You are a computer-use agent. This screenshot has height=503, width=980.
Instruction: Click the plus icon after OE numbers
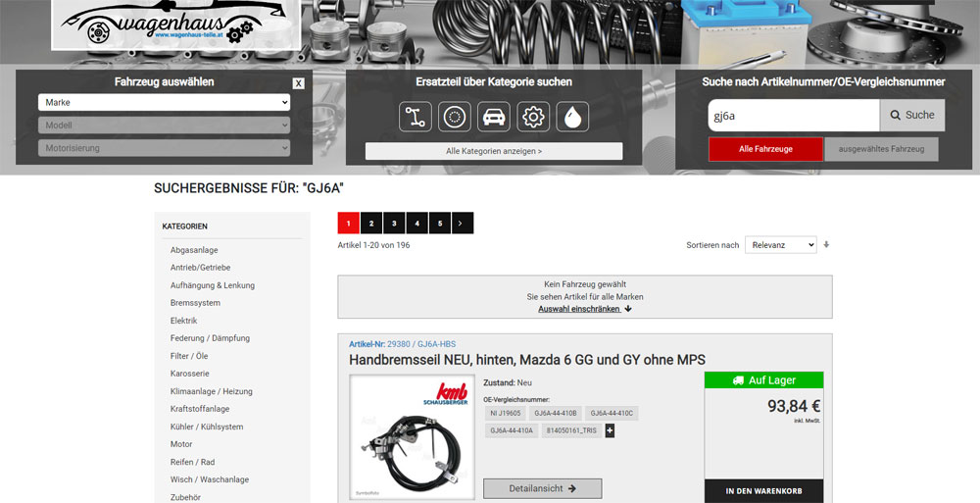pos(611,430)
